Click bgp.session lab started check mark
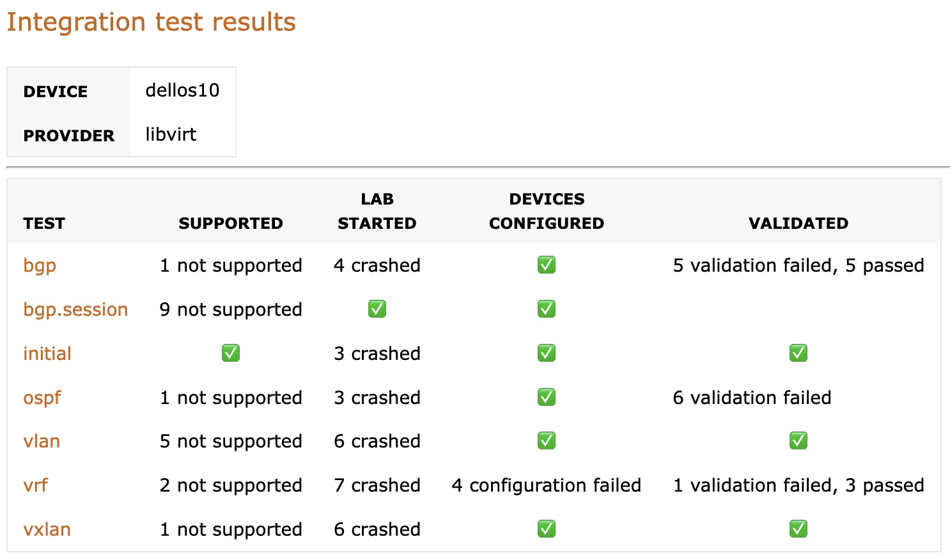Image resolution: width=950 pixels, height=560 pixels. tap(377, 309)
